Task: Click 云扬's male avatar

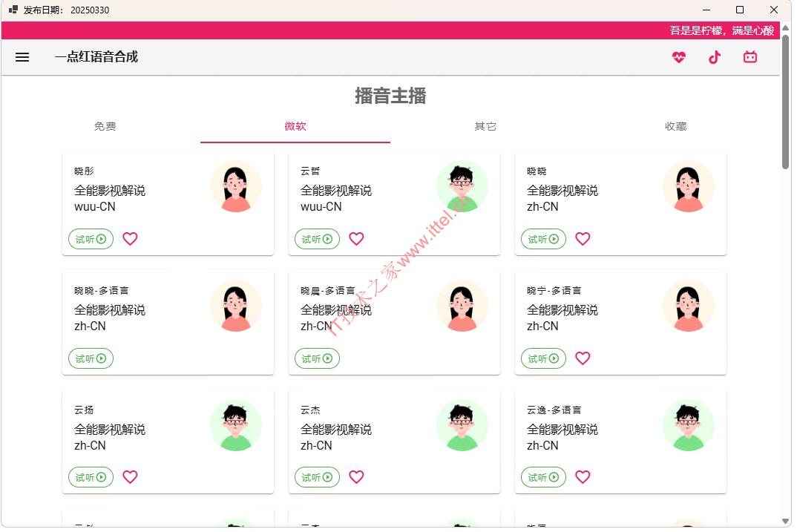Action: tap(236, 425)
